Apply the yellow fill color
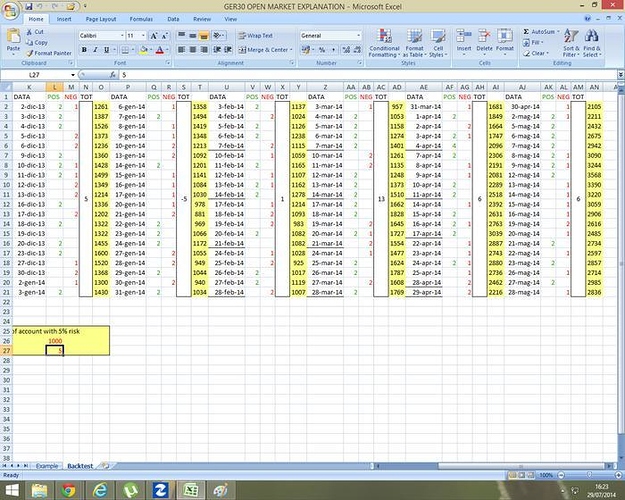This screenshot has width=625, height=500. (x=143, y=50)
